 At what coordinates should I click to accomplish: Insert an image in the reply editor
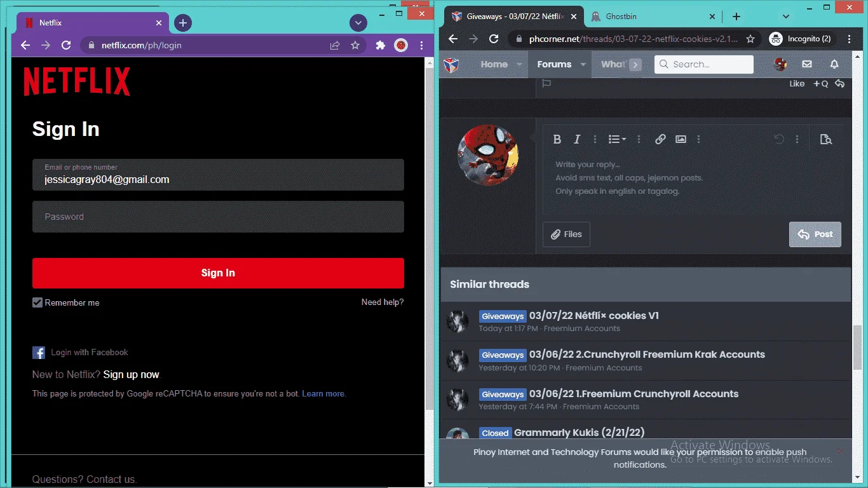[x=681, y=139]
